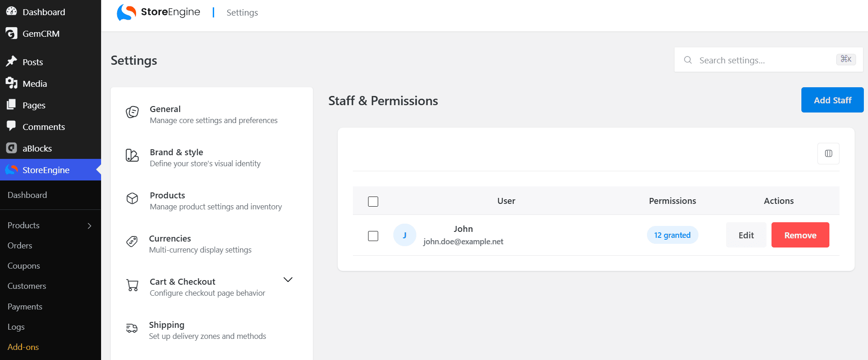Click the Currencies tag icon

pos(132,242)
